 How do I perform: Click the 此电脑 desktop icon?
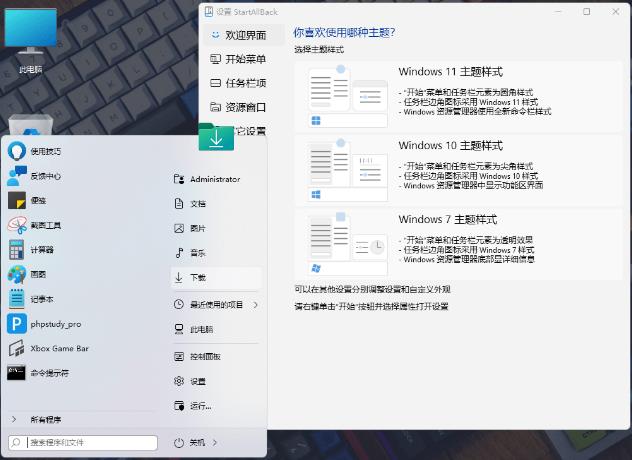pos(31,41)
